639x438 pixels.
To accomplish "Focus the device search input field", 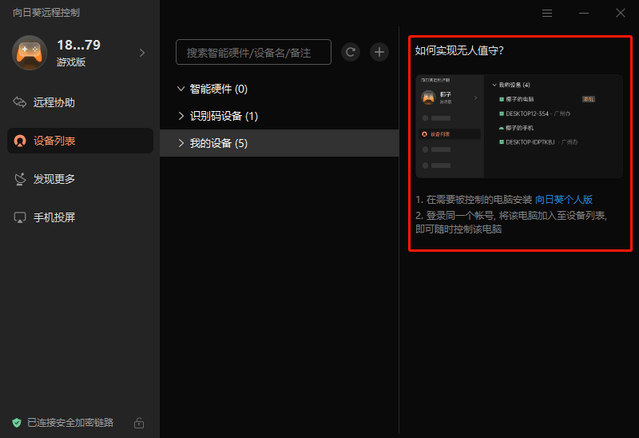I will (253, 52).
